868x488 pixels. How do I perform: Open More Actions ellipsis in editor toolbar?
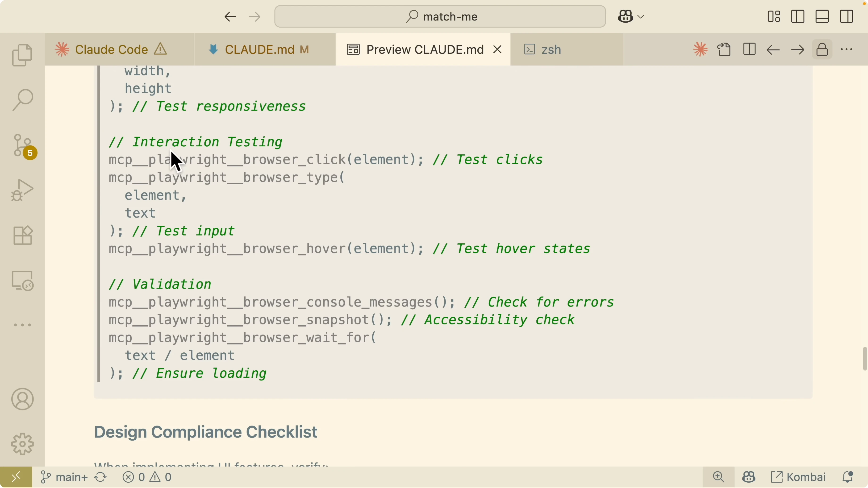click(847, 50)
